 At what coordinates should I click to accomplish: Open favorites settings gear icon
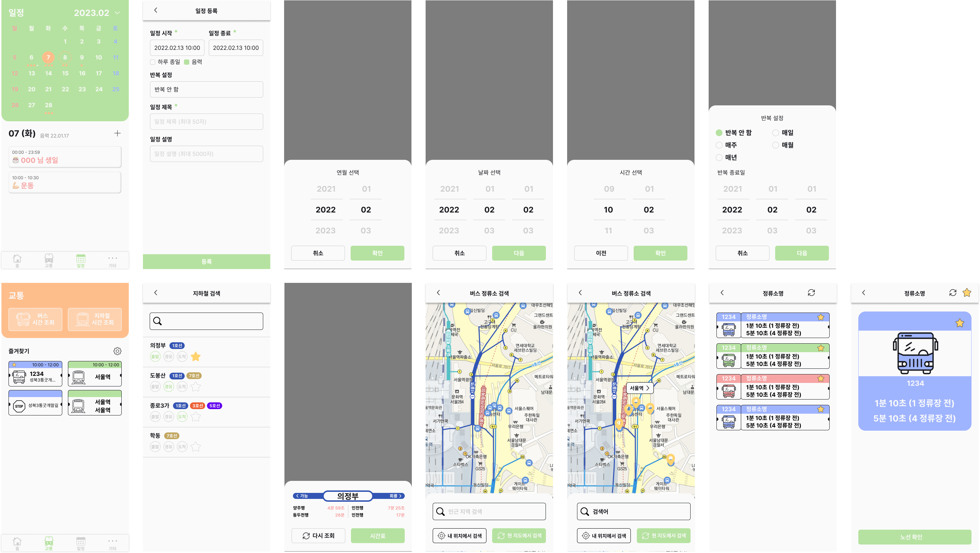pos(117,351)
